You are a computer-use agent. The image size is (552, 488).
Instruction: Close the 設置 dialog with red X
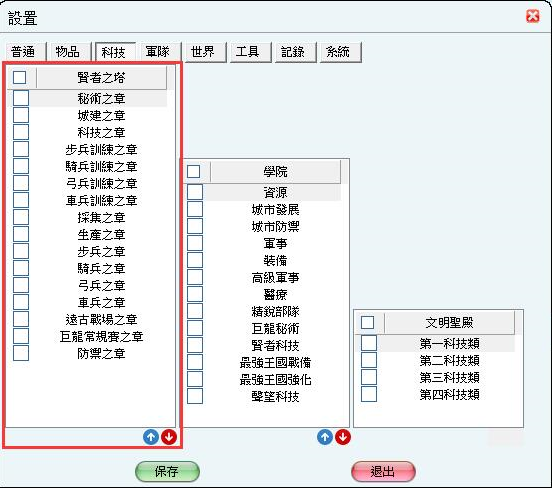[x=533, y=16]
